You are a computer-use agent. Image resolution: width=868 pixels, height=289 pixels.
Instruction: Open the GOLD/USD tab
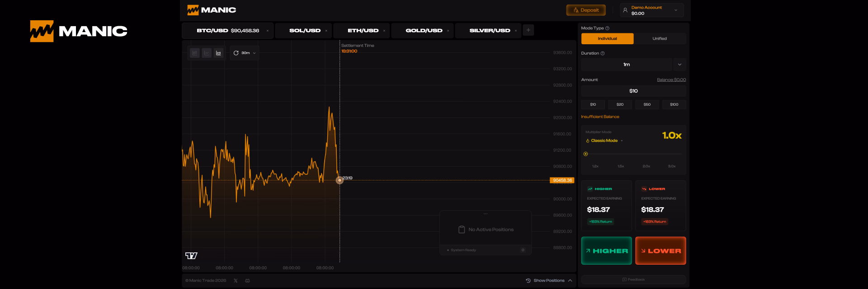pos(424,31)
